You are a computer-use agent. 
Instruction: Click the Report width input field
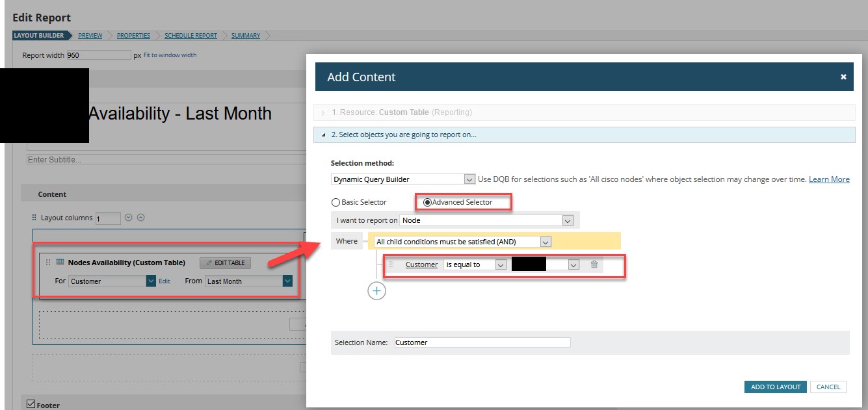[99, 55]
